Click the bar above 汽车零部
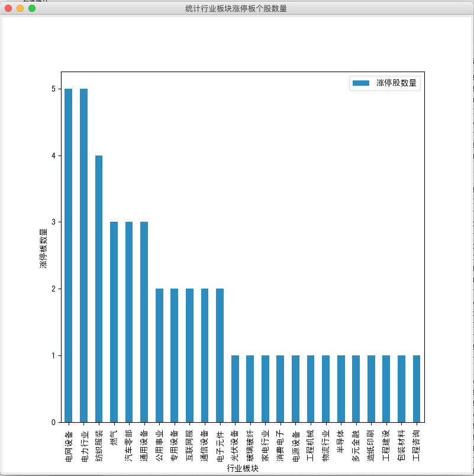474x476 pixels. pos(129,322)
